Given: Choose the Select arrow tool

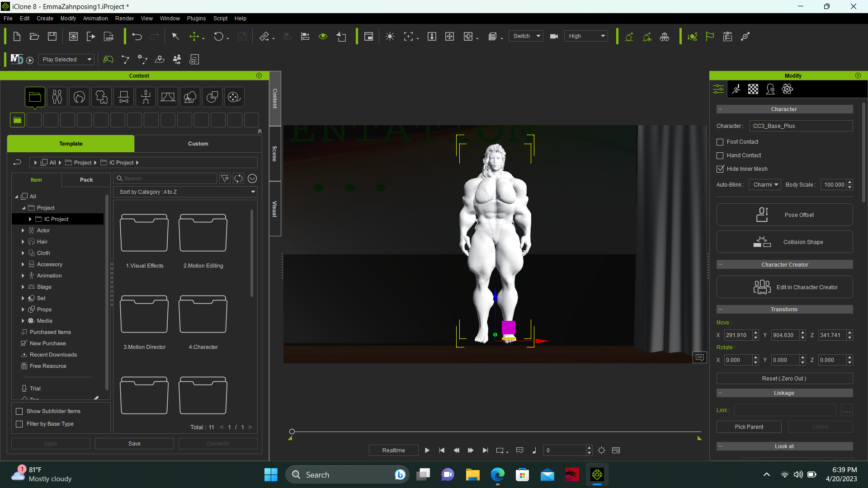Looking at the screenshot, I should click(x=175, y=37).
